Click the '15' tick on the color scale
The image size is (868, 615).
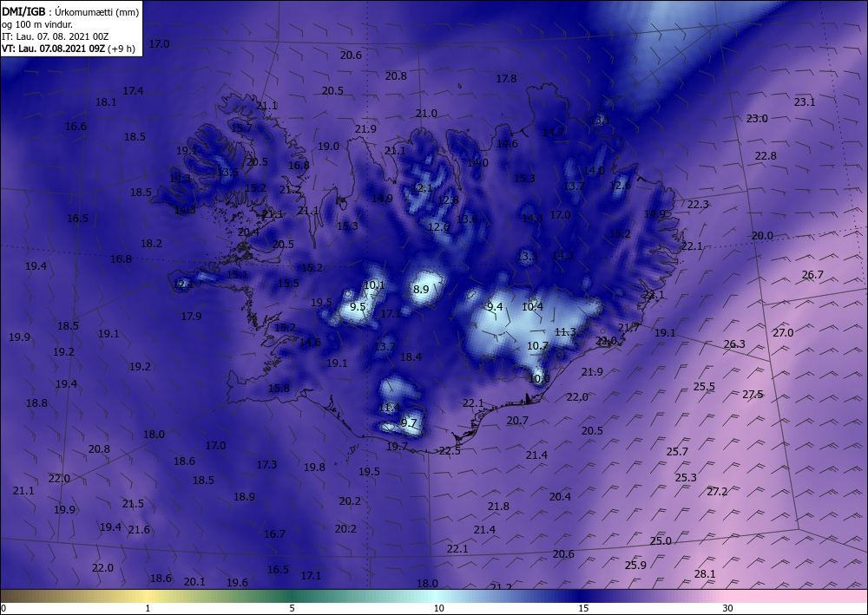click(x=583, y=608)
